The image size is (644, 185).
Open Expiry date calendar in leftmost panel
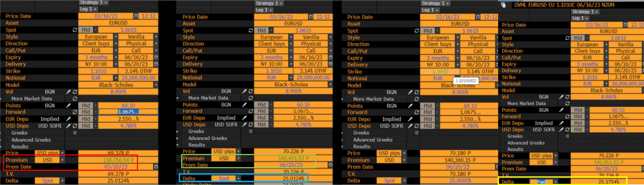156,57
